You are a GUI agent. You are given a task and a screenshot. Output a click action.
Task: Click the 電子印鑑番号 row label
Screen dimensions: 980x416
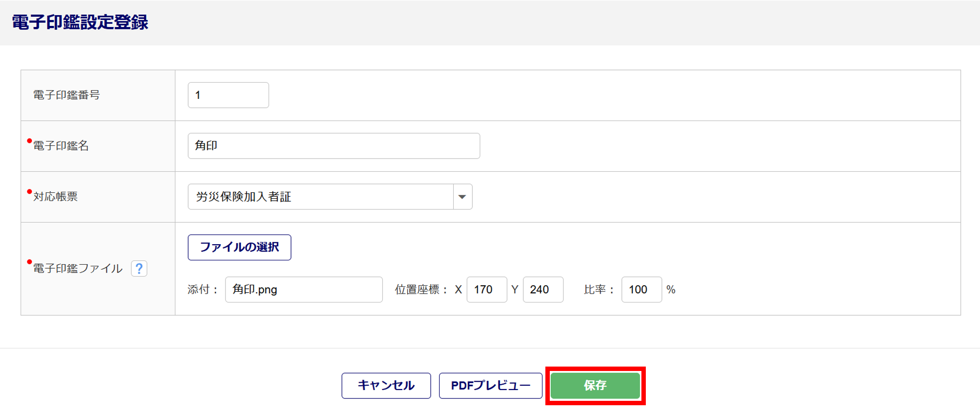(67, 95)
